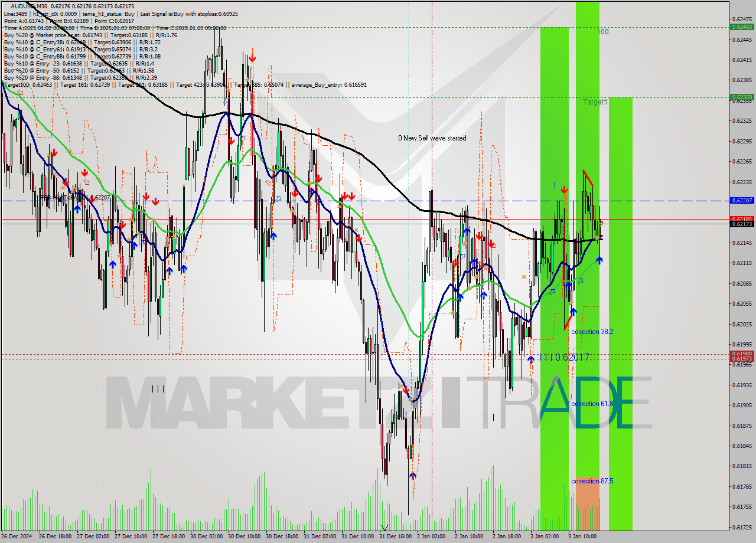Click the '100' level label near the top

[602, 32]
